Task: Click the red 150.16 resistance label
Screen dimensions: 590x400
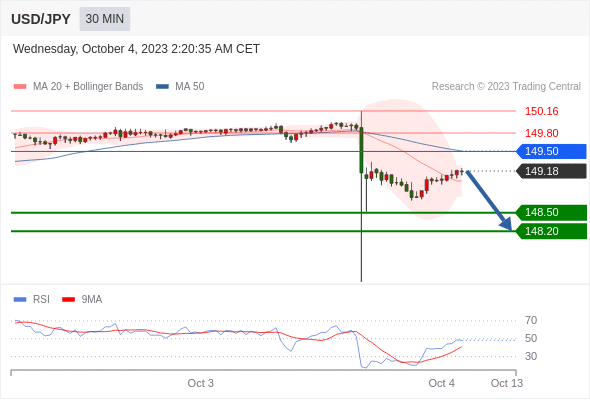Action: coord(541,111)
